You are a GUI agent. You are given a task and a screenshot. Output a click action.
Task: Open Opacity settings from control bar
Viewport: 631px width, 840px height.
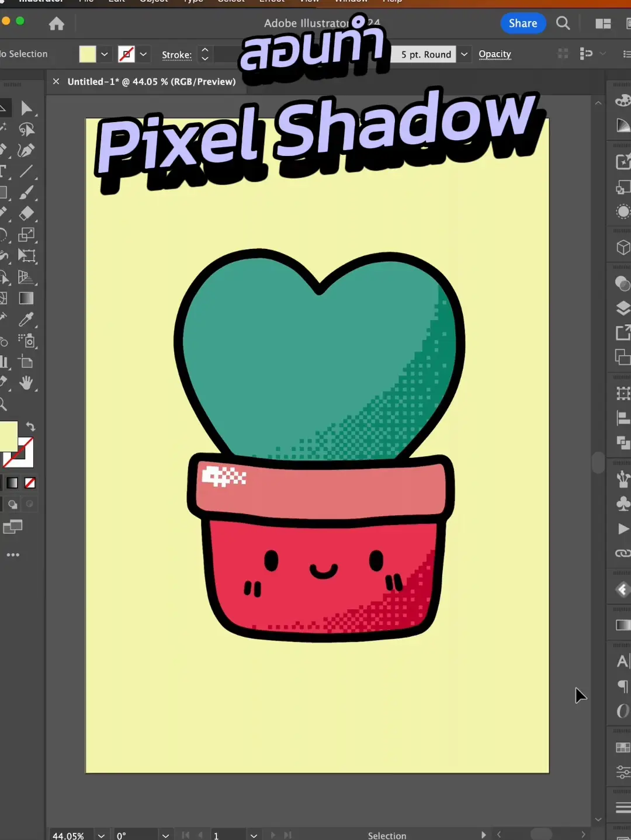[x=495, y=54]
